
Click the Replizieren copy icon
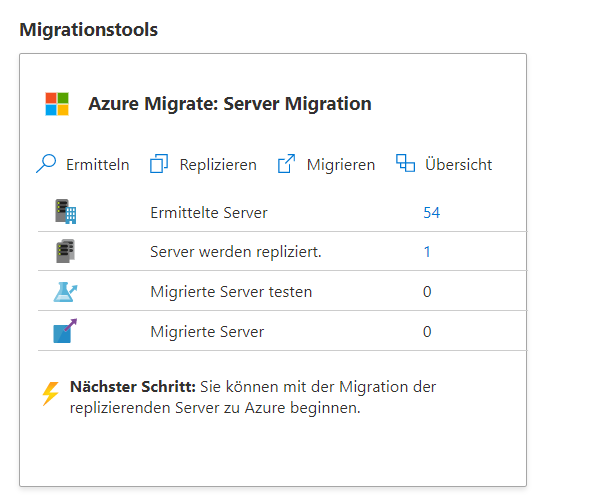(159, 163)
